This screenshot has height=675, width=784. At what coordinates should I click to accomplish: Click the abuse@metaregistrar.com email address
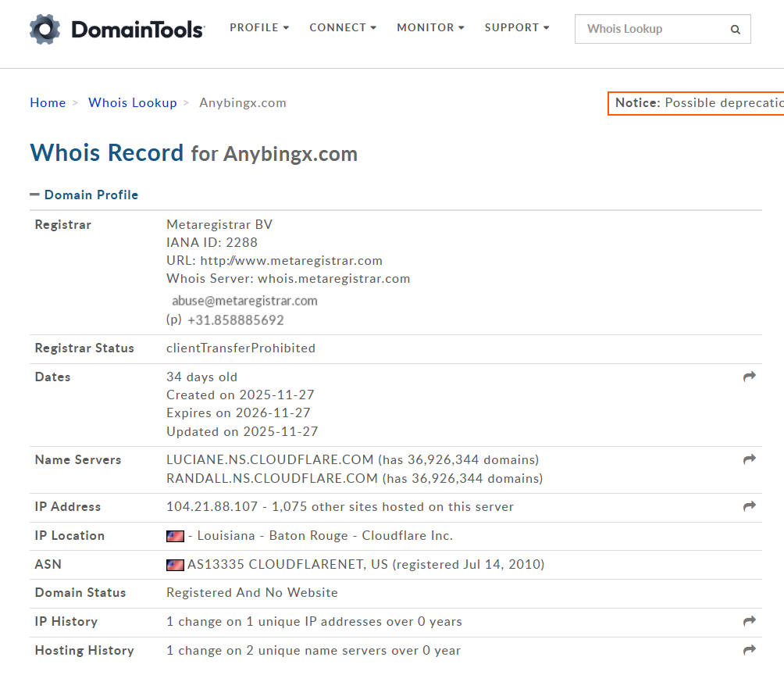pyautogui.click(x=244, y=301)
